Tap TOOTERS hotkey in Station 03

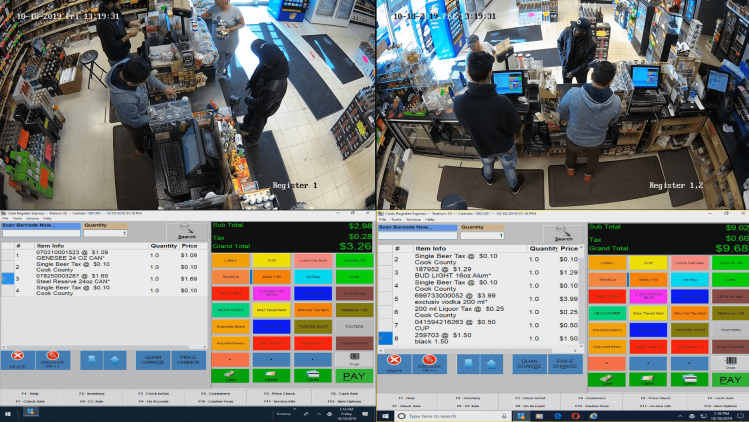pyautogui.click(x=730, y=330)
